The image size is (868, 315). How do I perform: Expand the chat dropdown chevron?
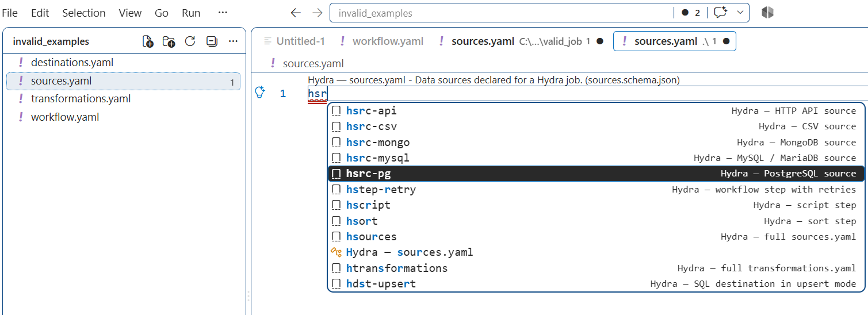click(740, 13)
